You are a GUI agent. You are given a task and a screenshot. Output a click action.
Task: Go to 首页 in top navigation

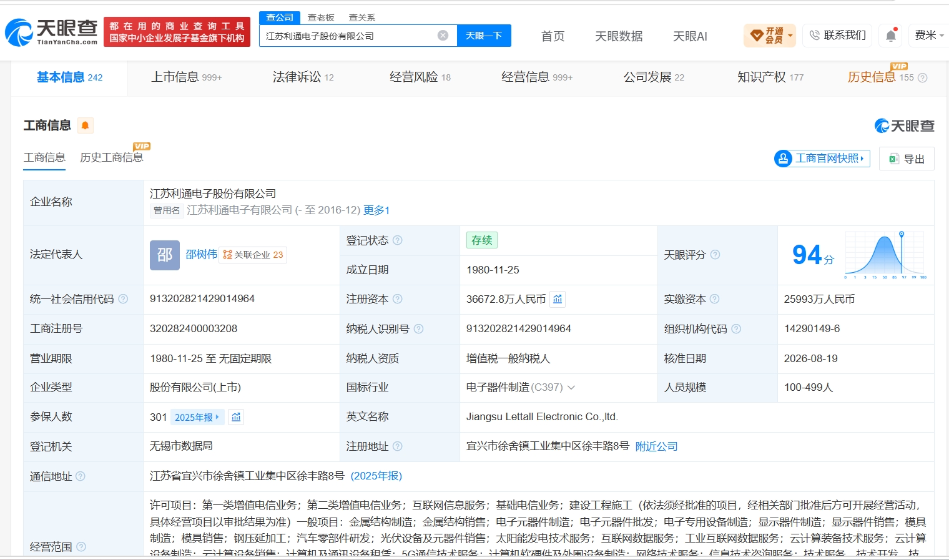click(x=553, y=36)
